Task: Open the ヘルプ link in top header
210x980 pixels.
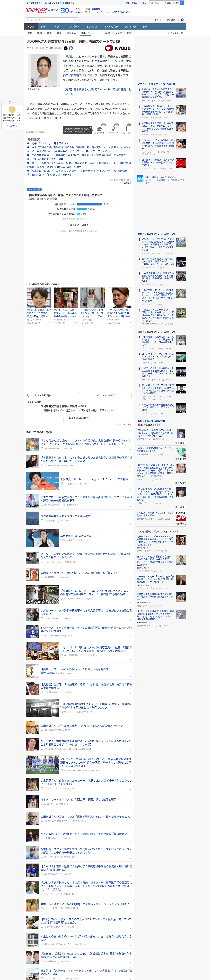Action: (x=143, y=3)
